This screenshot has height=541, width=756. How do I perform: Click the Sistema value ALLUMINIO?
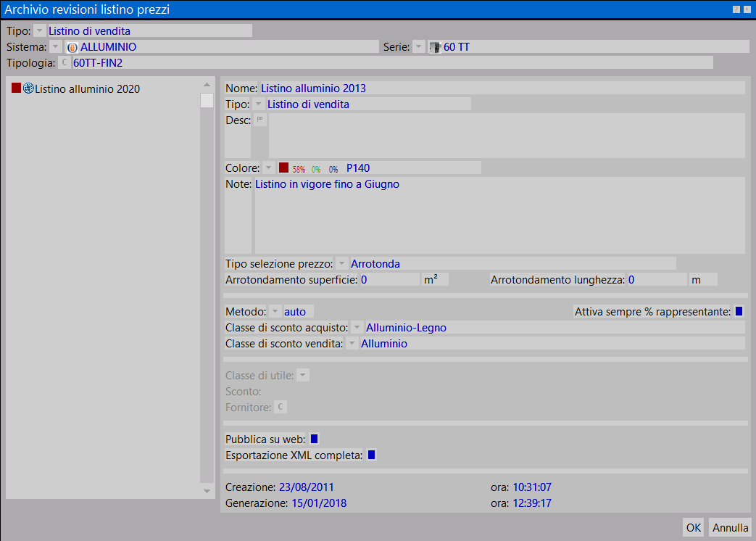click(x=109, y=47)
